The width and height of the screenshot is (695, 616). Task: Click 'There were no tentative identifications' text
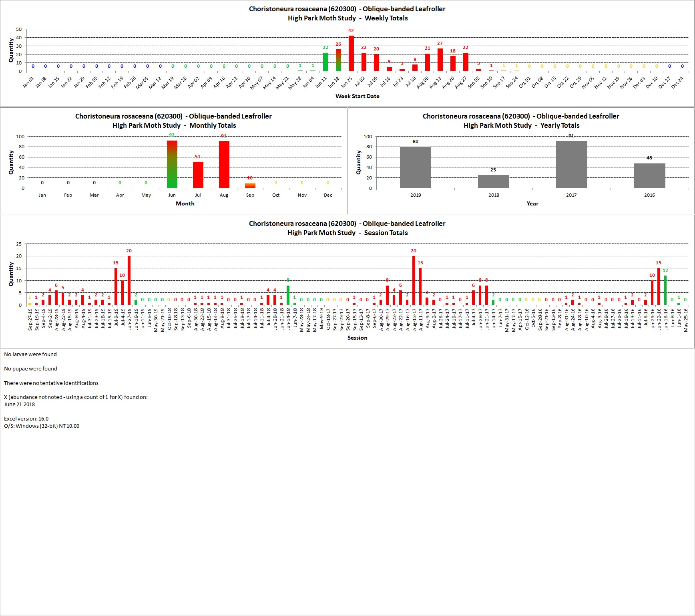(x=51, y=383)
